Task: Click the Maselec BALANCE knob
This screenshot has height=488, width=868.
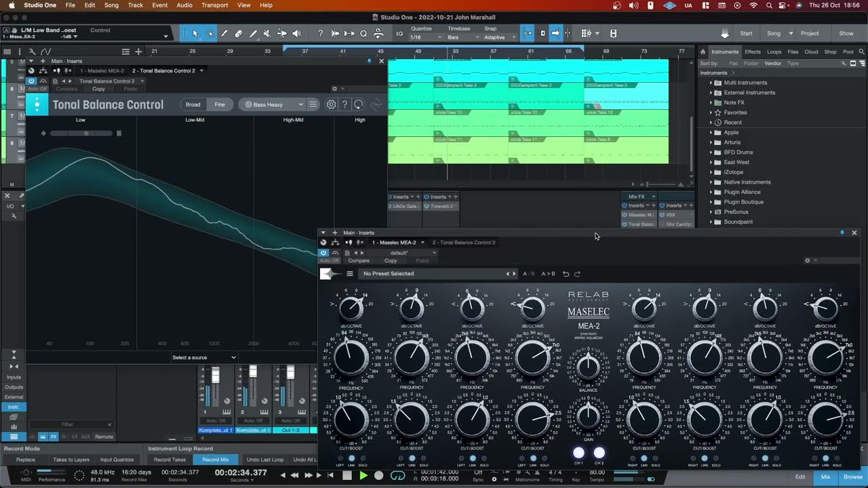Action: (588, 366)
